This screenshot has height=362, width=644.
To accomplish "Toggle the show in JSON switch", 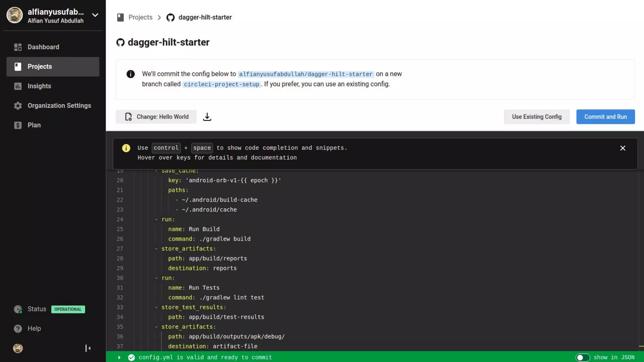I will click(582, 357).
